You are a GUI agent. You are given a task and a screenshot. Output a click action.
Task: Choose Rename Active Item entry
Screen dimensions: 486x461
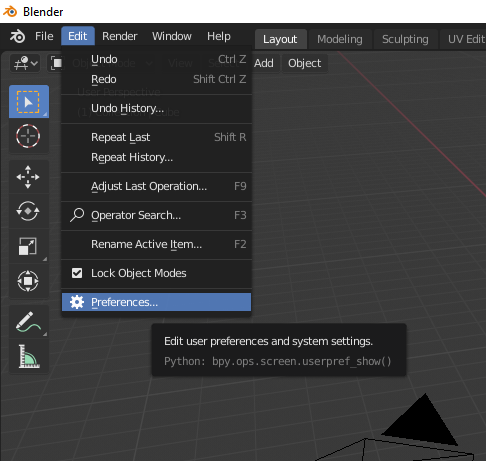(x=156, y=244)
